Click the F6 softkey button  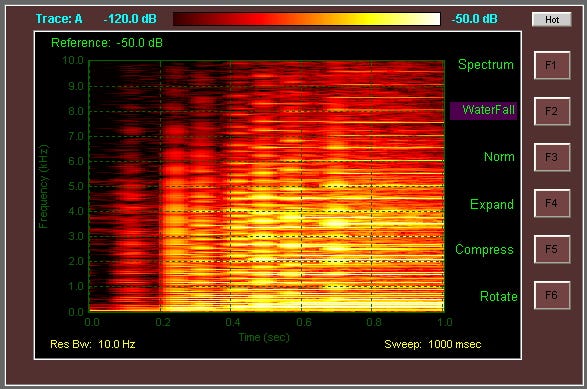(x=552, y=295)
